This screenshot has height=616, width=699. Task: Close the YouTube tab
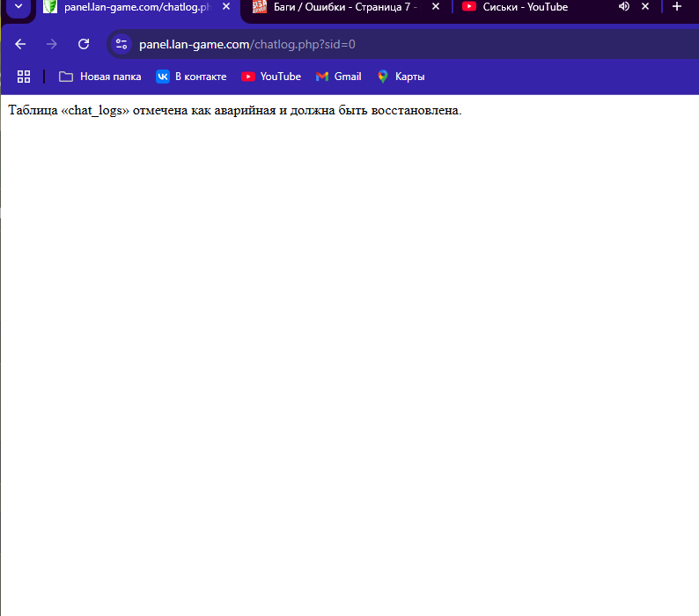tap(645, 7)
